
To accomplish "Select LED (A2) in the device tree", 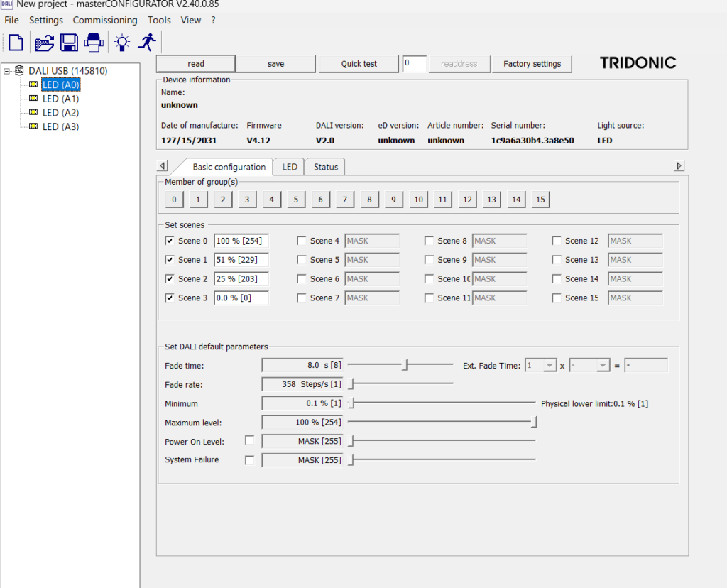I will click(x=61, y=113).
